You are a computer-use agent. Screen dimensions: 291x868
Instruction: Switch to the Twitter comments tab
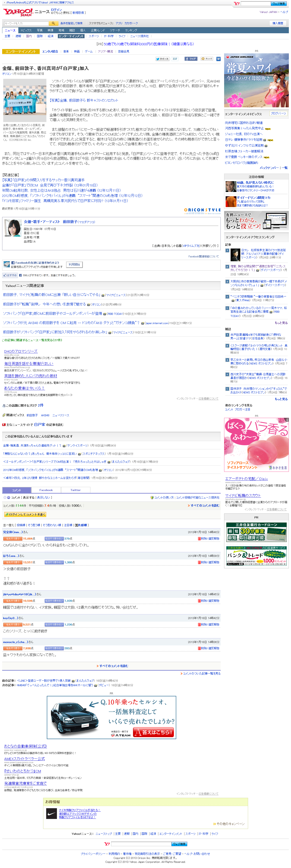pyautogui.click(x=76, y=490)
